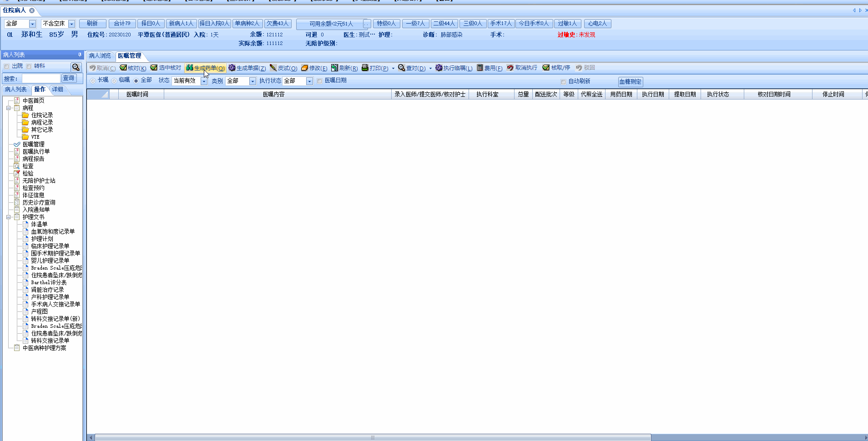868x441 pixels.
Task: Open the 皮试(O) skin test tool
Action: (283, 68)
